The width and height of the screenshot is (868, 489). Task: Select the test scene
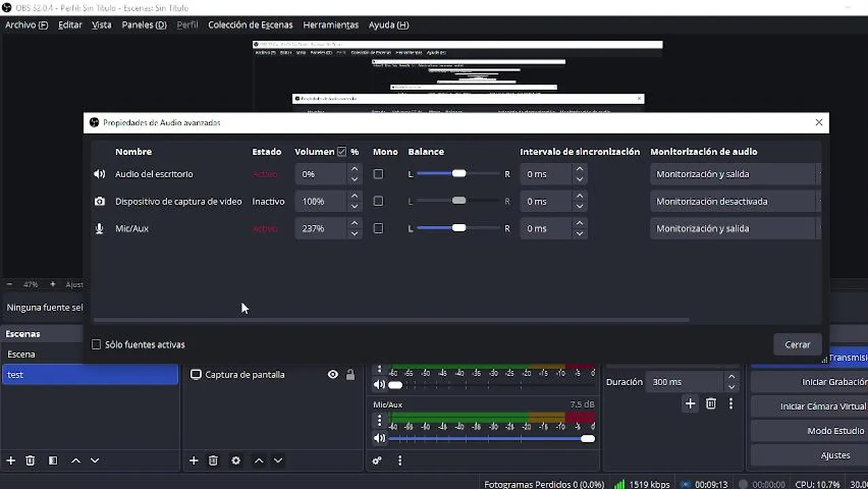90,374
